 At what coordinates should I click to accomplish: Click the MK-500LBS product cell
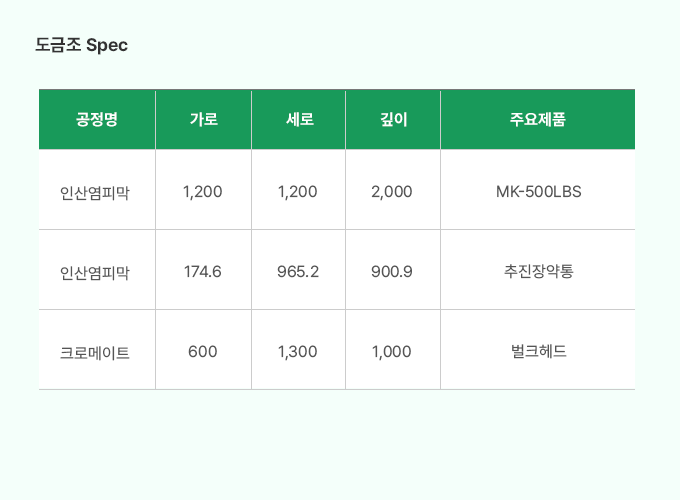click(538, 191)
